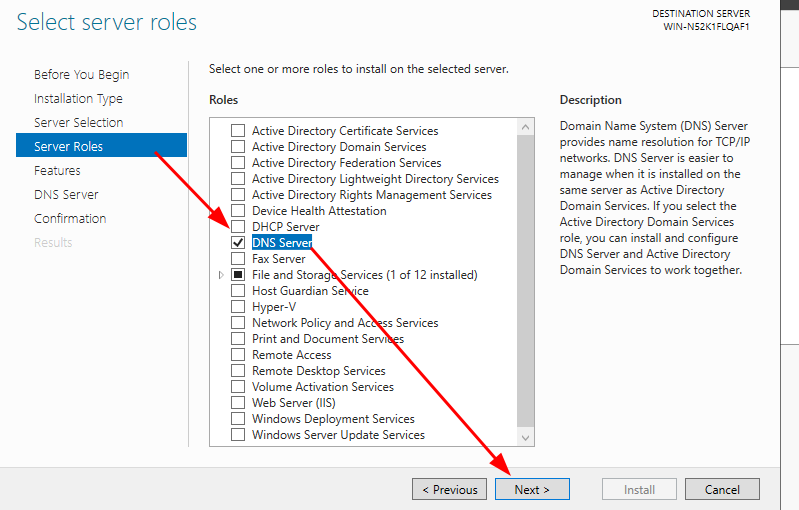Check the Remote Desktop Services checkbox

pyautogui.click(x=238, y=370)
